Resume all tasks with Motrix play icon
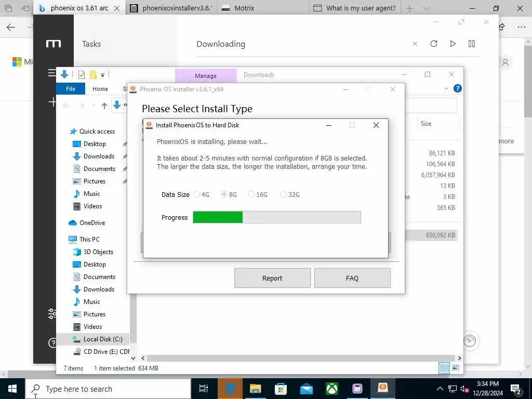The width and height of the screenshot is (532, 399). (x=453, y=44)
